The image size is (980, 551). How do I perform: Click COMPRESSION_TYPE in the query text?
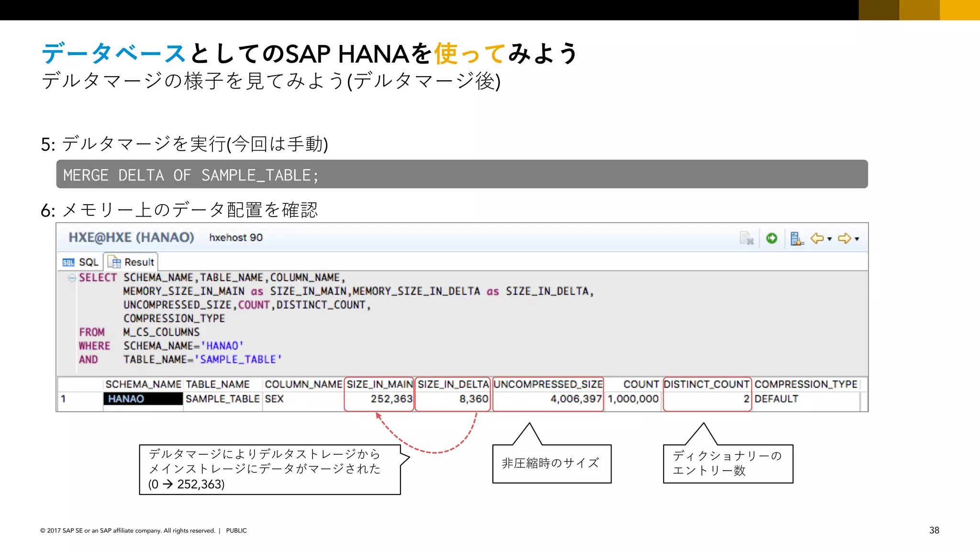click(174, 319)
